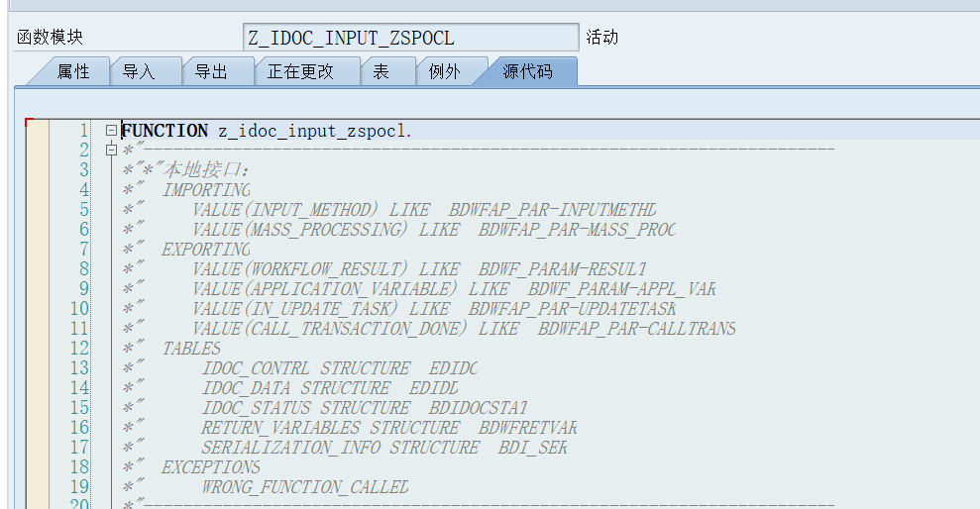Collapse the FUNCTION block on line 1
The height and width of the screenshot is (509, 980).
(x=111, y=130)
